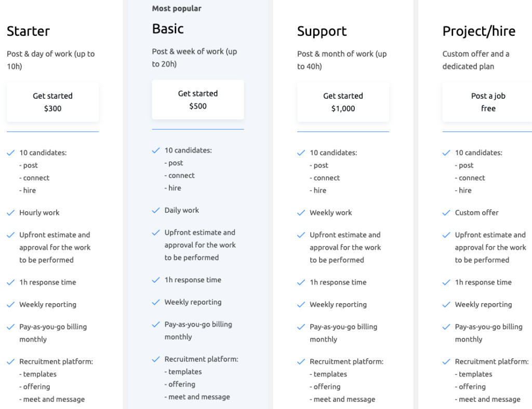Select the Support plan Get started $1,000 button
532x409 pixels.
tap(343, 102)
